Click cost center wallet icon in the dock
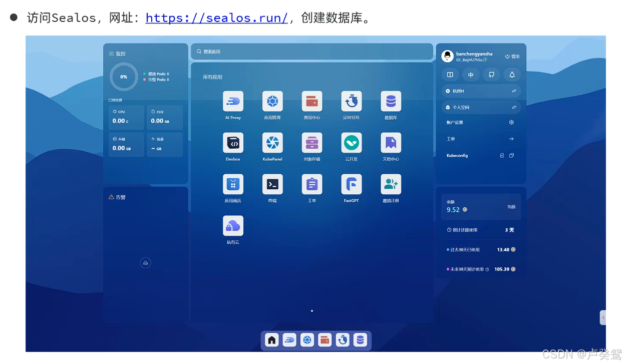The width and height of the screenshot is (624, 364). pos(325,340)
